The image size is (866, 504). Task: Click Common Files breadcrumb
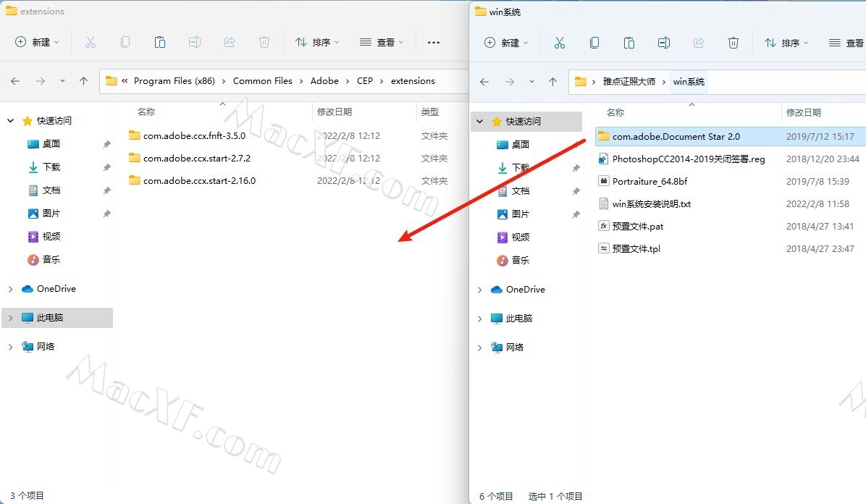point(262,80)
